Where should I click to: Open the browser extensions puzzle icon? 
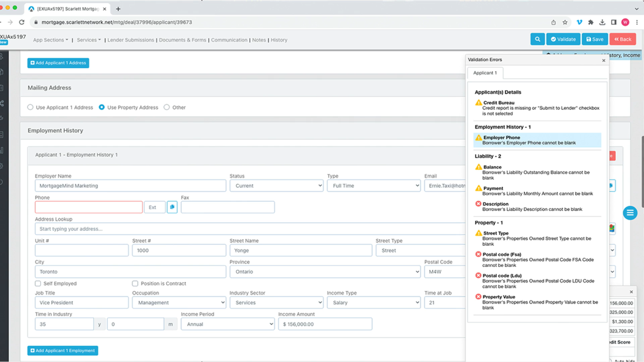pyautogui.click(x=591, y=22)
